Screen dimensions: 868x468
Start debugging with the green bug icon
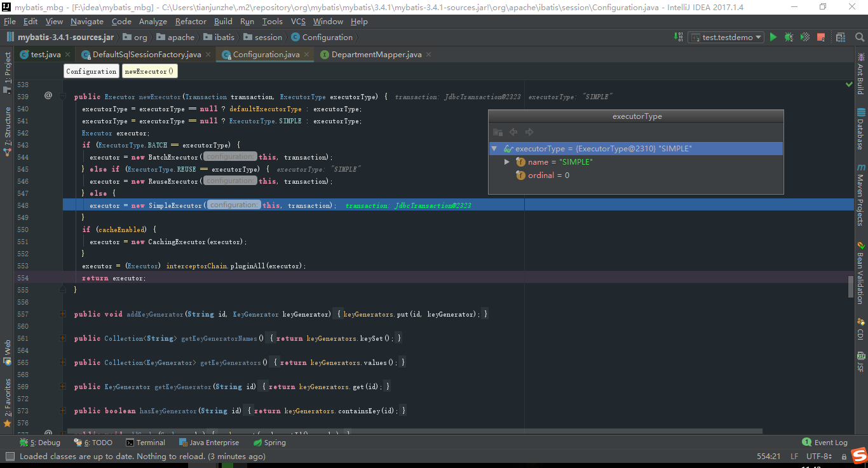(788, 37)
